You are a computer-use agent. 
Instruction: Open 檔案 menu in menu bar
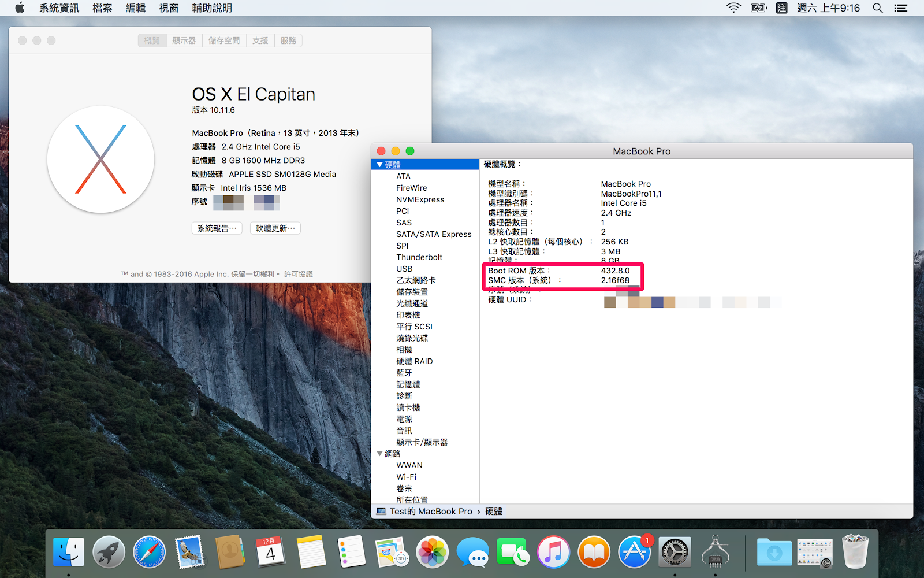coord(102,8)
